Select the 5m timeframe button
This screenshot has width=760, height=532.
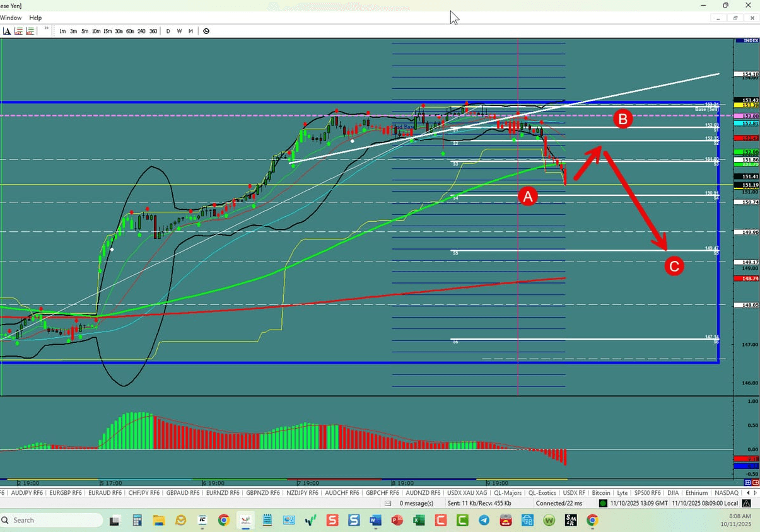(85, 30)
